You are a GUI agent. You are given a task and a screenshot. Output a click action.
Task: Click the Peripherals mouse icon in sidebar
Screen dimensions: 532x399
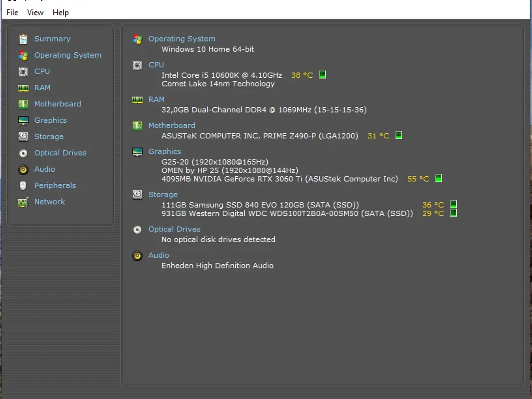(23, 185)
